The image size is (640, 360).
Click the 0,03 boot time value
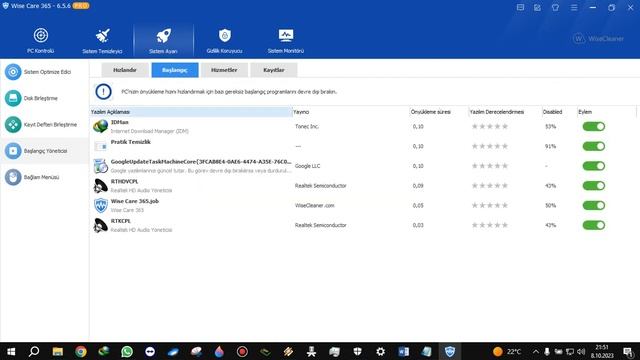tap(418, 225)
